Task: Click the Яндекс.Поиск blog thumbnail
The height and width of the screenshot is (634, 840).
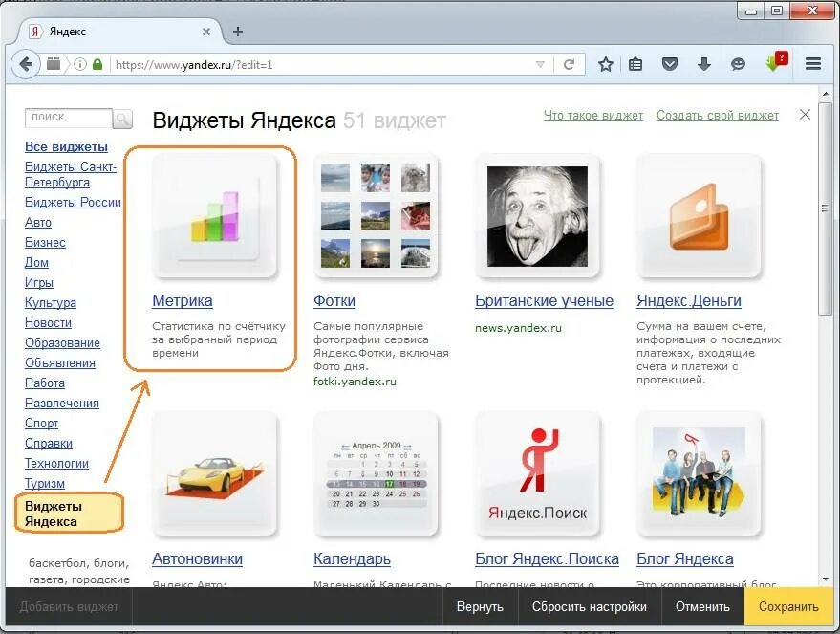Action: (537, 473)
